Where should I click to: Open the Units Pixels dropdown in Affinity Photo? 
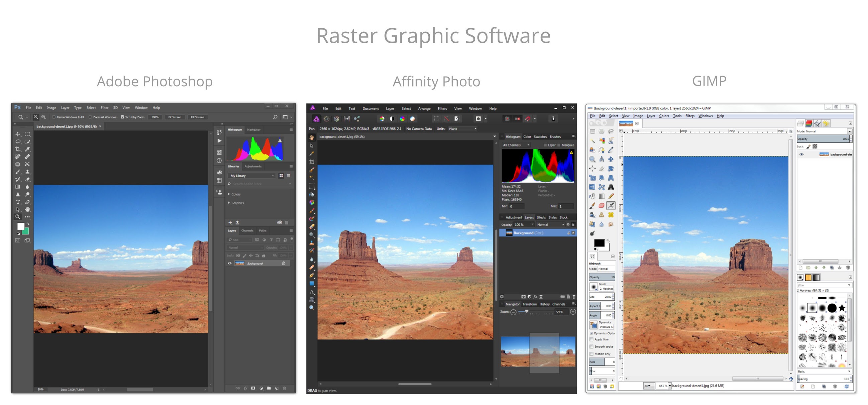pyautogui.click(x=462, y=129)
